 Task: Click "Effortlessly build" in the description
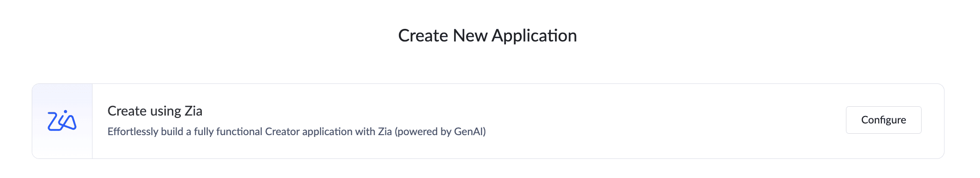[145, 131]
